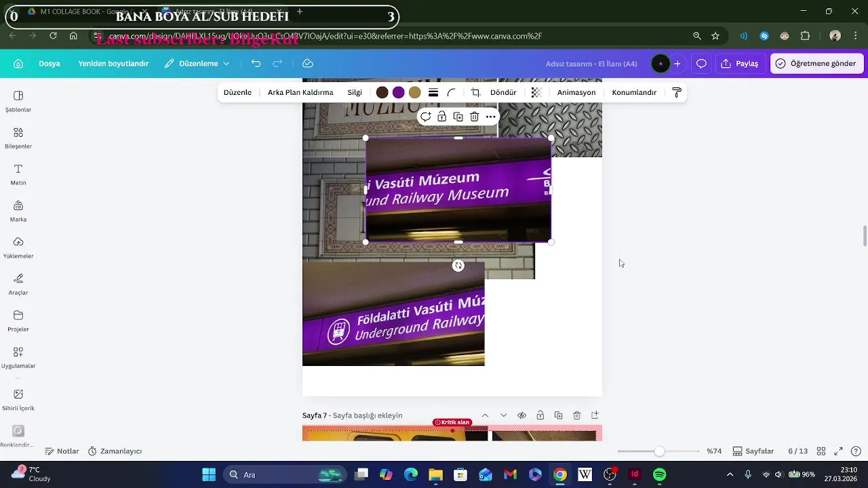Viewport: 868px width, 488px height.
Task: Open Konumlandır positioning panel
Action: click(634, 93)
